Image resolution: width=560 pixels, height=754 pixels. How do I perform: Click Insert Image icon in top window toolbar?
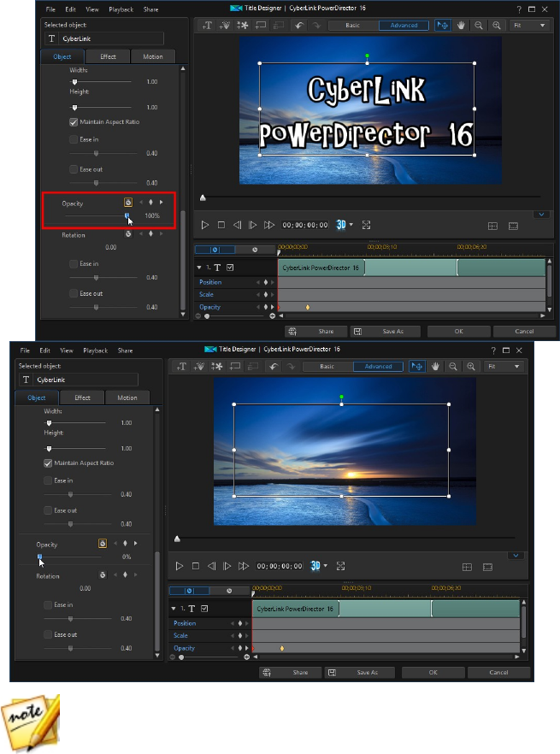pos(243,26)
